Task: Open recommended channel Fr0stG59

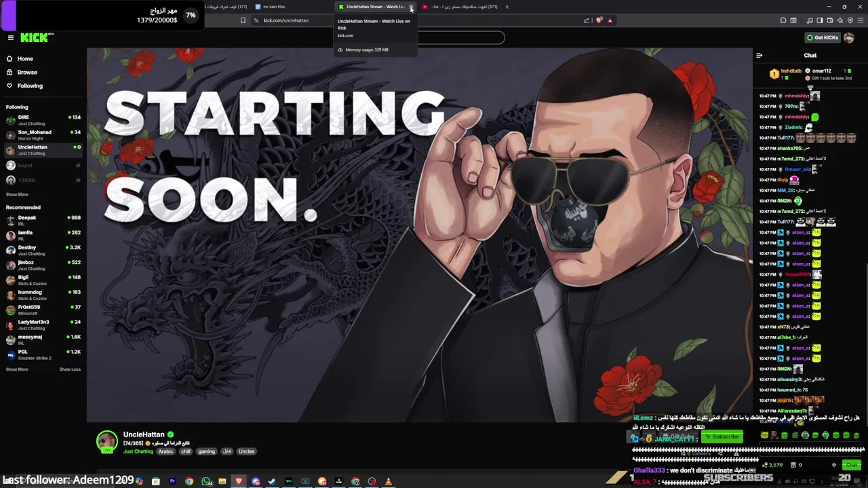Action: point(43,310)
